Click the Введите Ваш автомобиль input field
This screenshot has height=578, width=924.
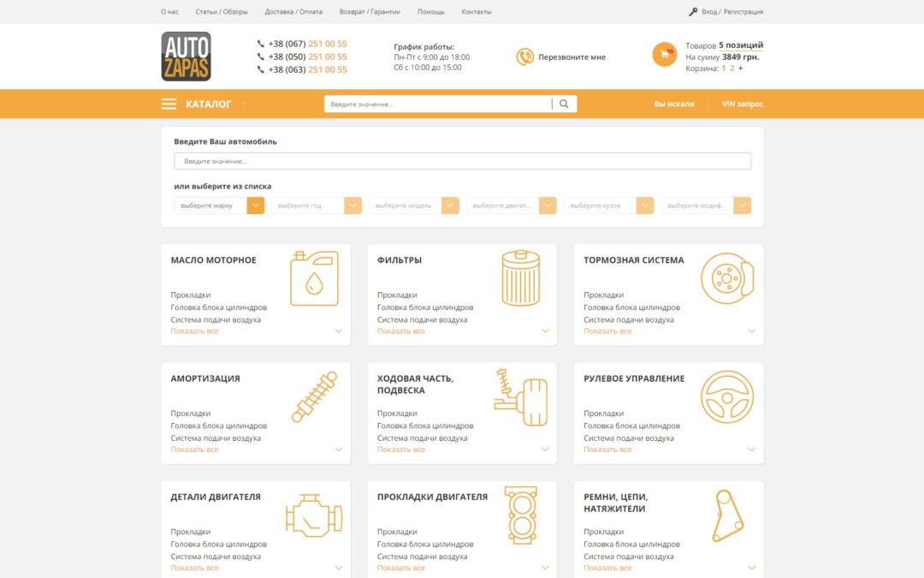pyautogui.click(x=463, y=161)
